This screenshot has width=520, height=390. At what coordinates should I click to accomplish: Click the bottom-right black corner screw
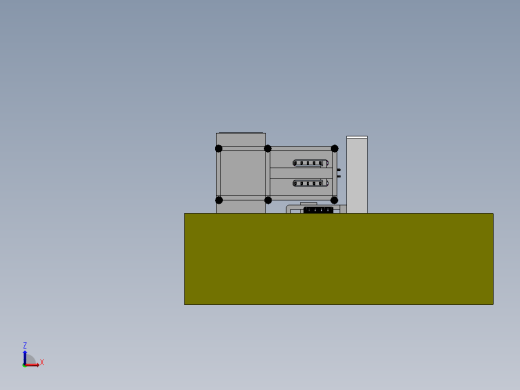tap(334, 200)
